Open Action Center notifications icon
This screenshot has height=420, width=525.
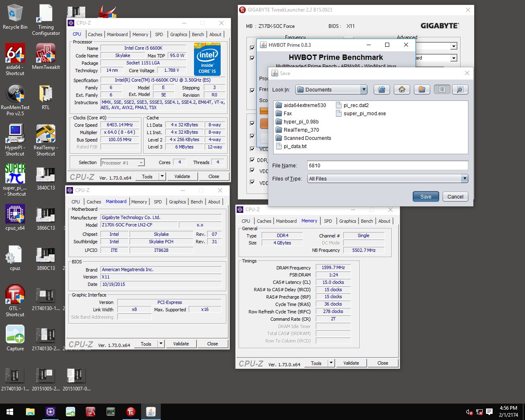click(489, 412)
